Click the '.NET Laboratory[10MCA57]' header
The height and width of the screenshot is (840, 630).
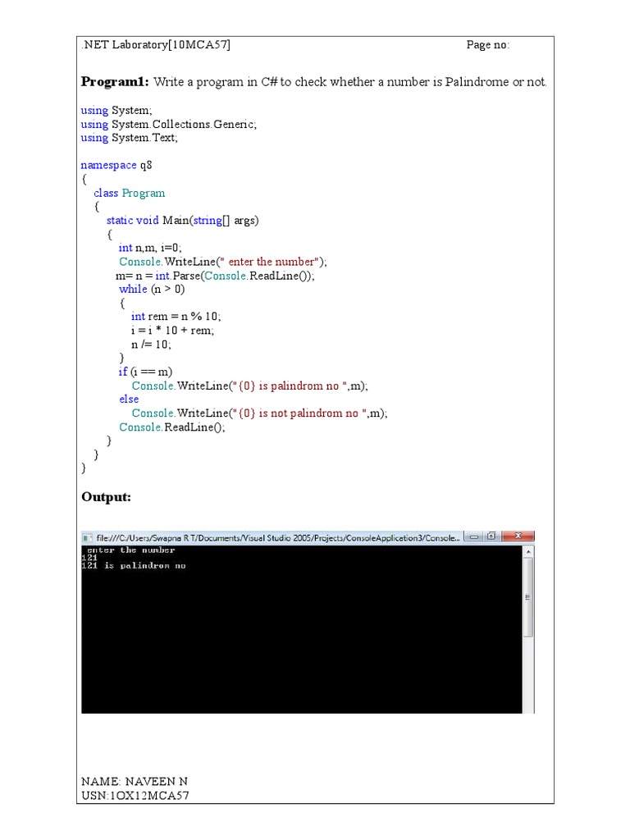tap(156, 44)
